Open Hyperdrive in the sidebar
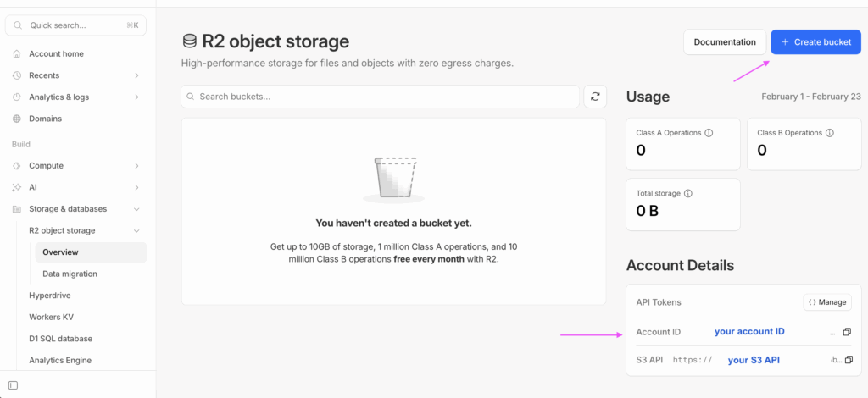This screenshot has width=868, height=398. tap(49, 296)
